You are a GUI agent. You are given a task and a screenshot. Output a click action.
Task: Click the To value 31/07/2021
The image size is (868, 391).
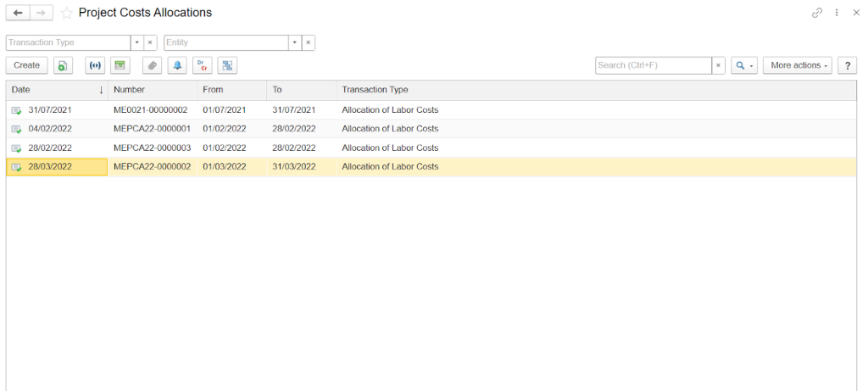(x=294, y=110)
